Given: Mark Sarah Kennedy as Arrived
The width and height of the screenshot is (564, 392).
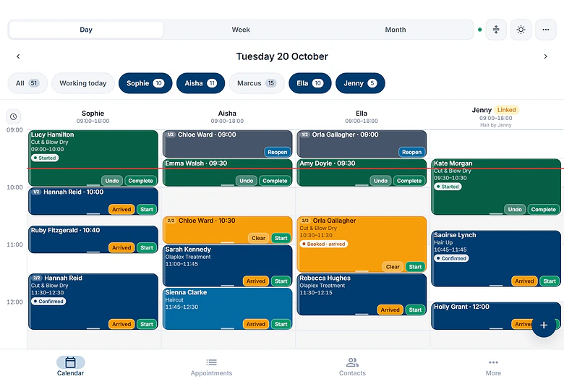Looking at the screenshot, I should (256, 281).
